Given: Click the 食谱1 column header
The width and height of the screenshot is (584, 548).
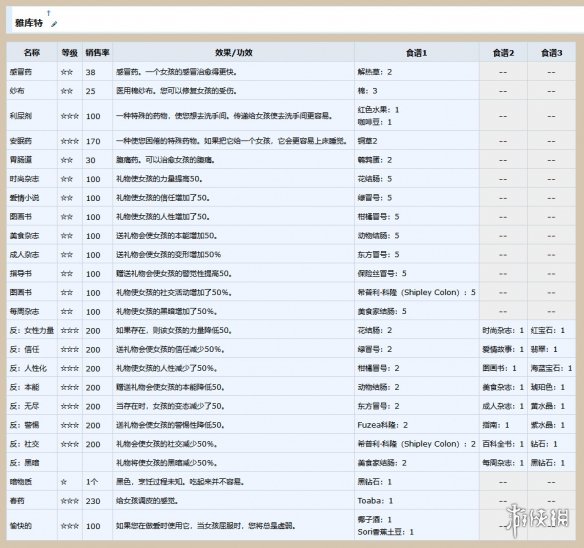Looking at the screenshot, I should click(x=416, y=53).
